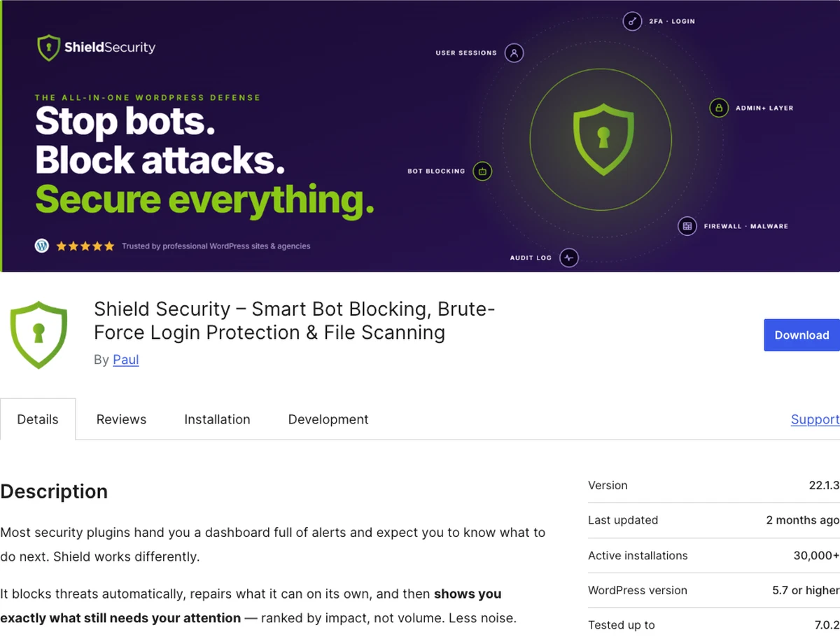Open author Paul's profile link
840x637 pixels.
[126, 359]
